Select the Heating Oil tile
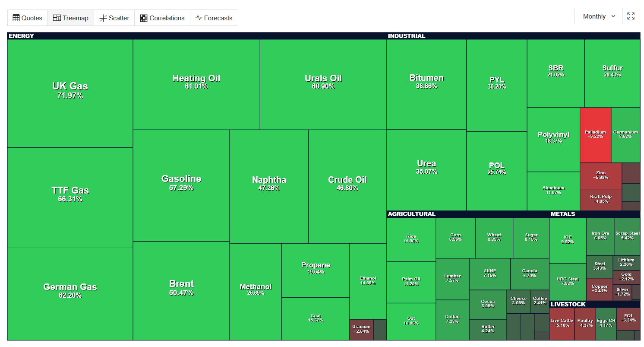 196,84
